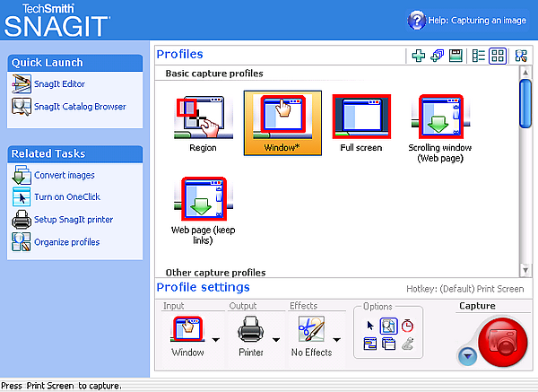The image size is (538, 392).
Task: Click the profiles list scrollbar thumb
Action: (x=525, y=104)
